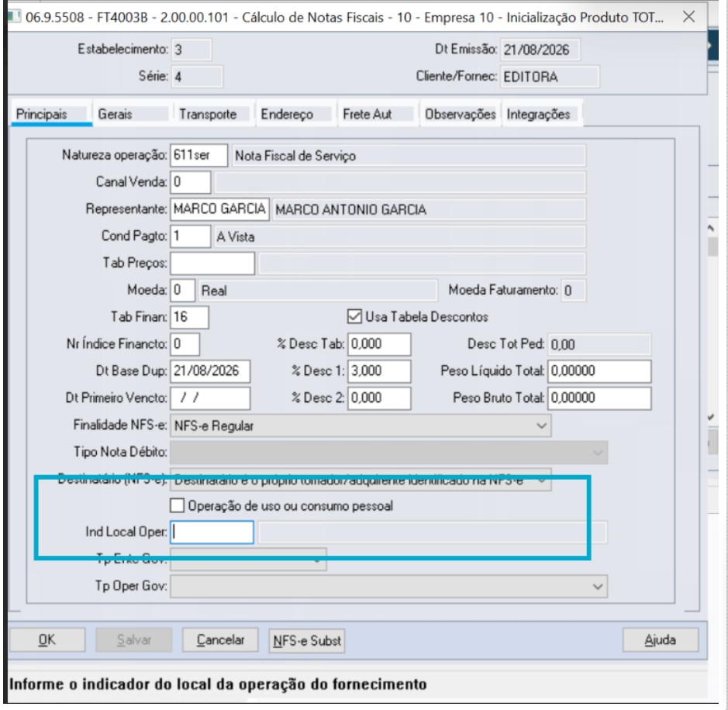Click the Tab Finan field
The height and width of the screenshot is (710, 728).
(189, 317)
